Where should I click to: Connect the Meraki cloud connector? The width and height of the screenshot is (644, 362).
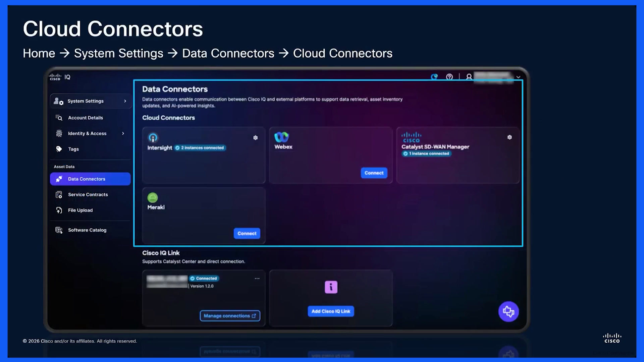click(x=247, y=233)
